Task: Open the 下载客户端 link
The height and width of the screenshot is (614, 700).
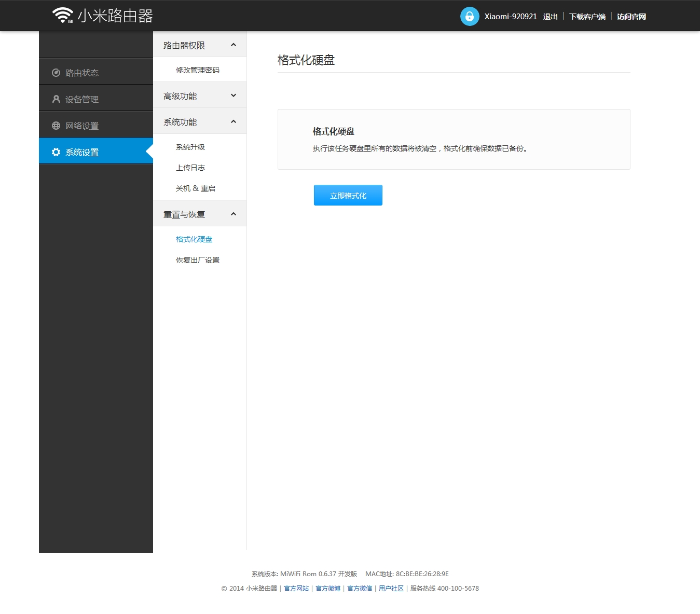Action: [x=587, y=16]
